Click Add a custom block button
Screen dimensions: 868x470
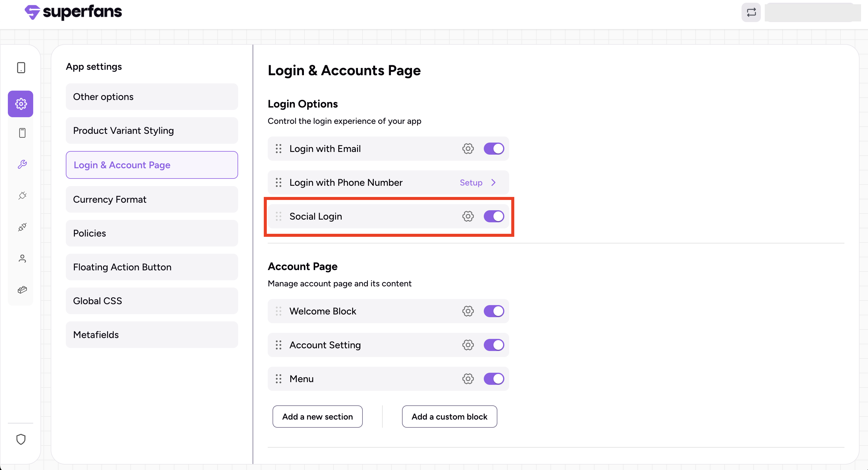(x=449, y=417)
